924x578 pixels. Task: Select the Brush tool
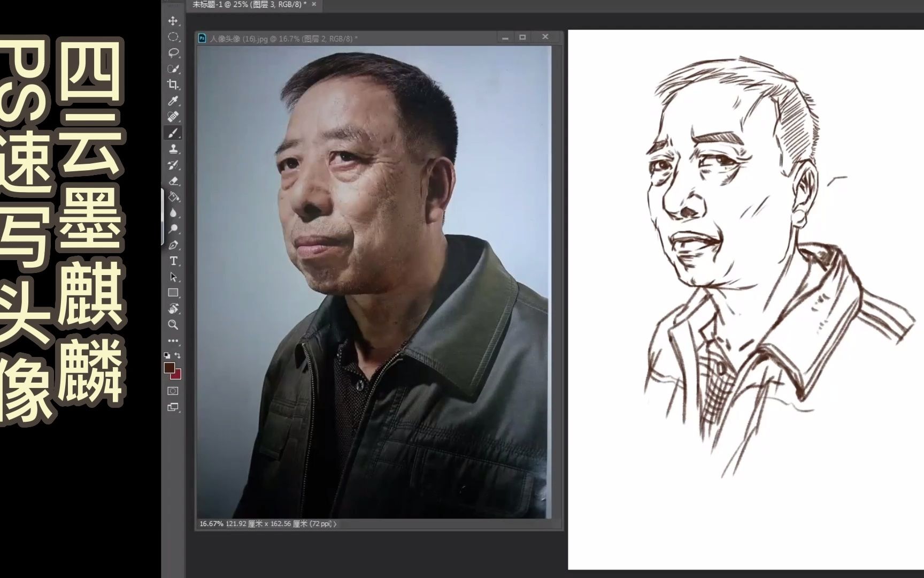click(x=173, y=133)
